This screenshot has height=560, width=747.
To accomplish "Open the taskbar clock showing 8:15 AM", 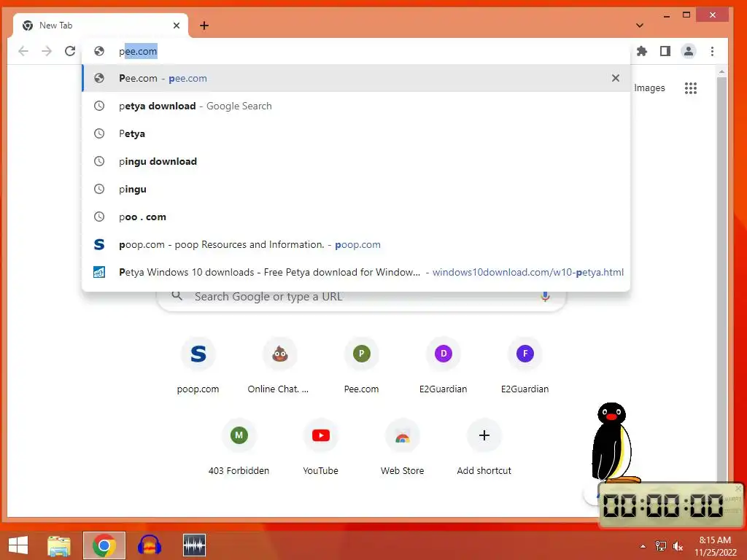I will click(715, 546).
